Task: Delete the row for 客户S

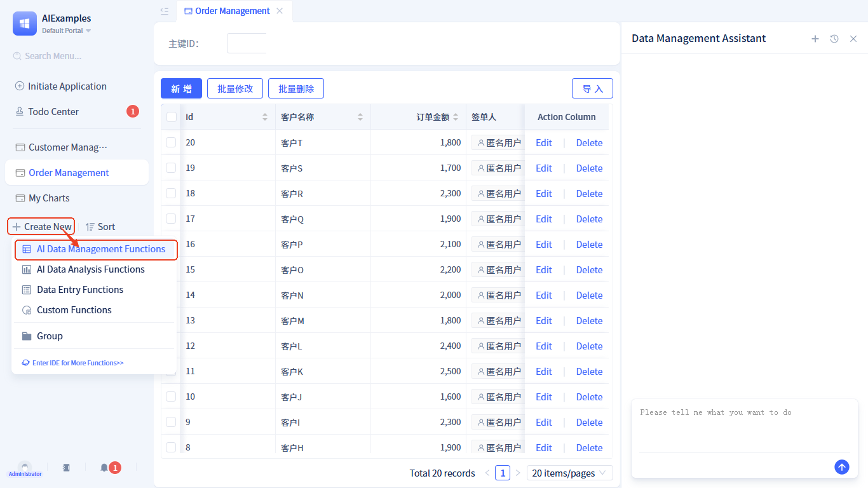Action: (x=589, y=168)
